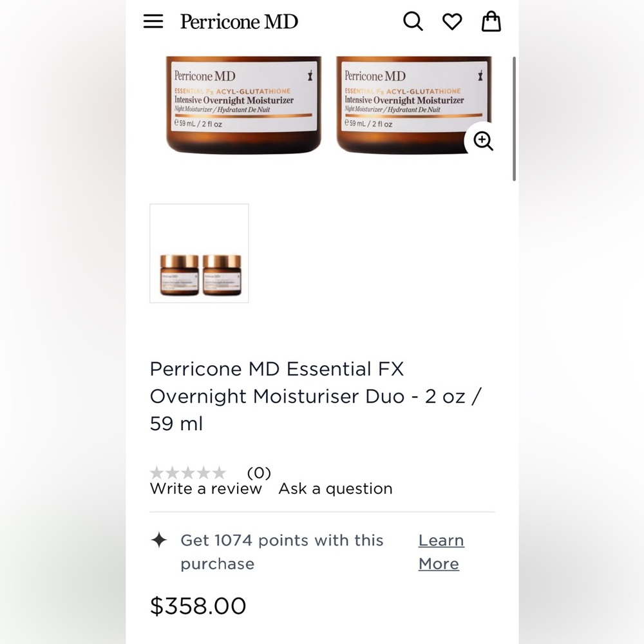This screenshot has height=644, width=644.
Task: Open the Write a review form
Action: point(205,488)
